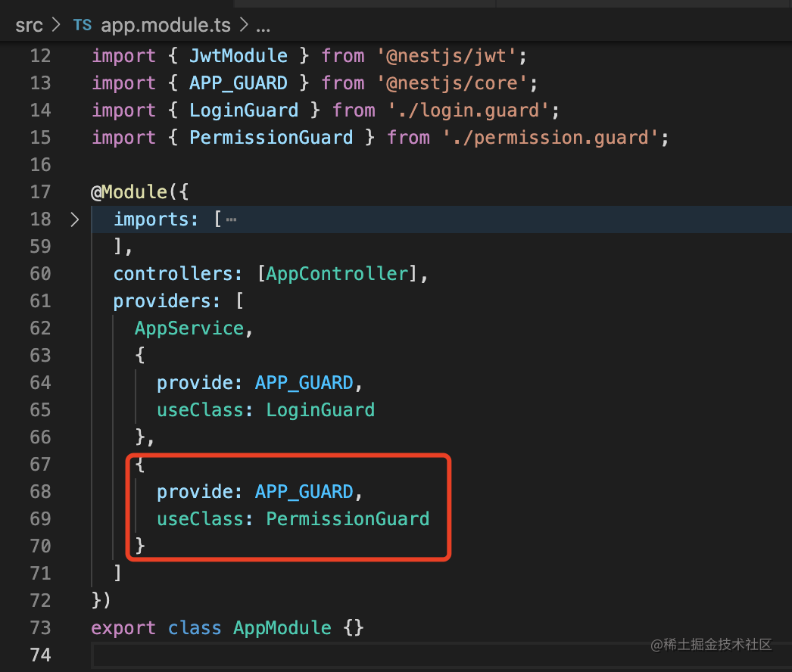Click the AppModule class name
Image resolution: width=792 pixels, height=672 pixels.
pyautogui.click(x=282, y=628)
